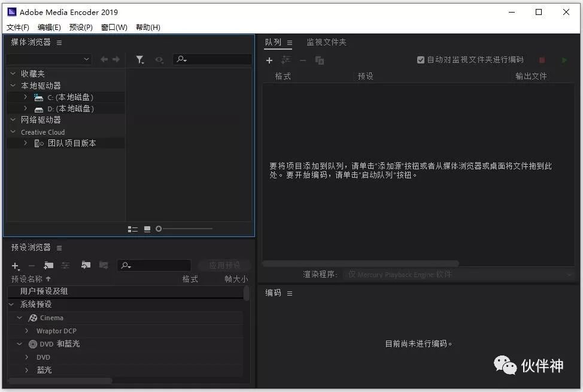Click the new preset plus icon
This screenshot has height=392, width=583.
click(15, 266)
